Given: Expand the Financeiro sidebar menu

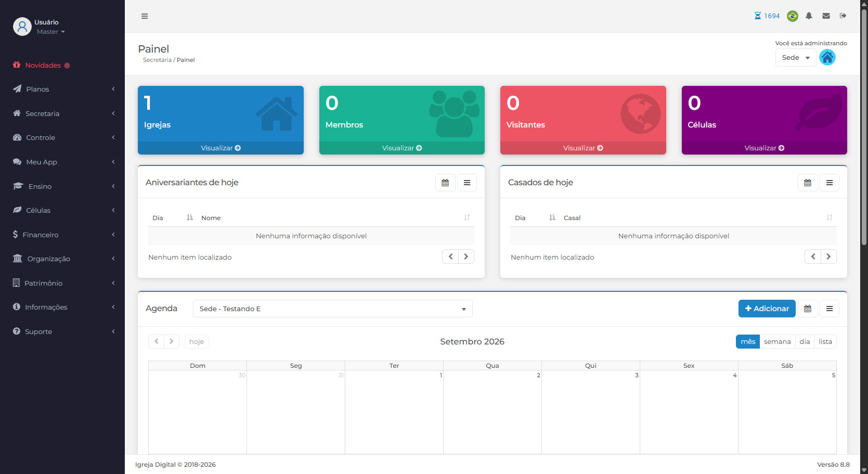Looking at the screenshot, I should 62,235.
